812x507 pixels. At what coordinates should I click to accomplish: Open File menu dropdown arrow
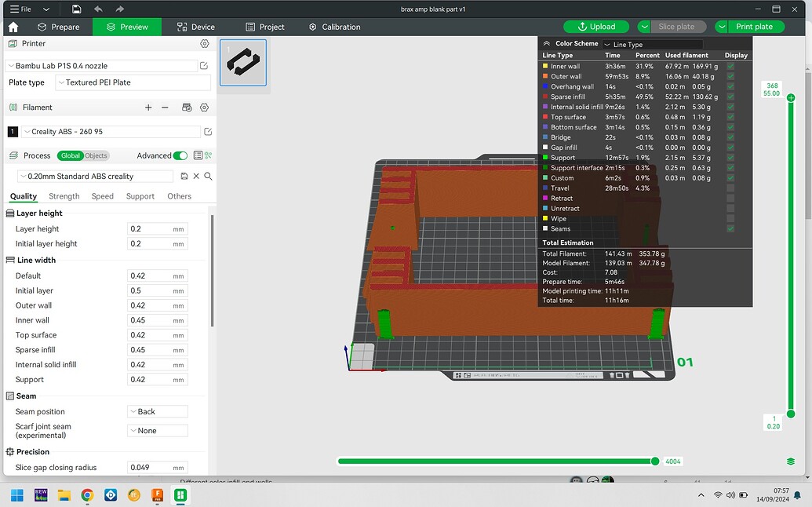point(46,9)
